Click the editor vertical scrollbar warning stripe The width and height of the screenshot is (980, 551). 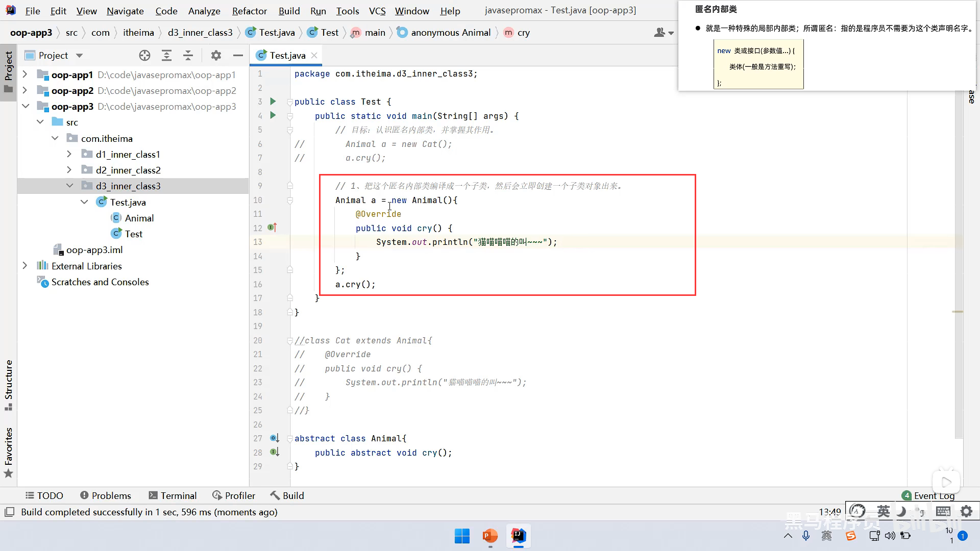(x=958, y=311)
